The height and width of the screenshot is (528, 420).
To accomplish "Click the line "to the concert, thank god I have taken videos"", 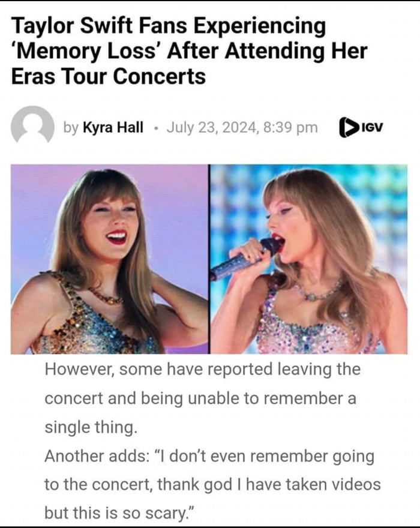I will click(212, 485).
